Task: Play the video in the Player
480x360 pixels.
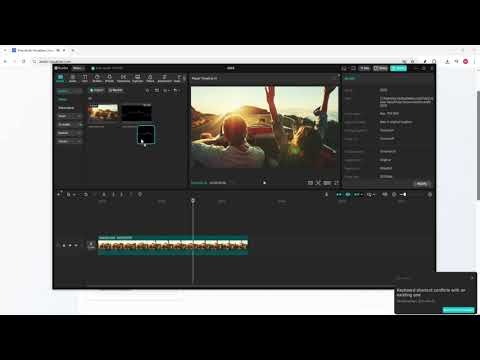Action: [264, 183]
